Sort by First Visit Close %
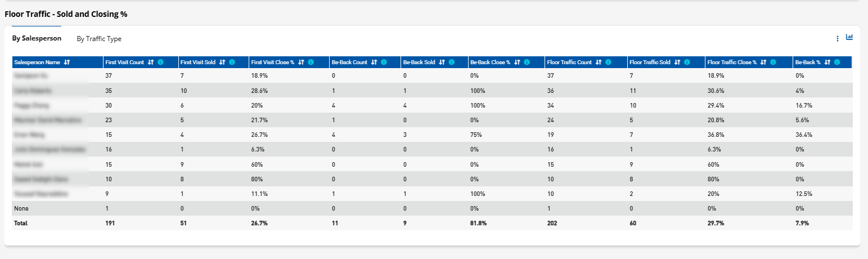Screen dimensions: 868x259 pos(301,62)
